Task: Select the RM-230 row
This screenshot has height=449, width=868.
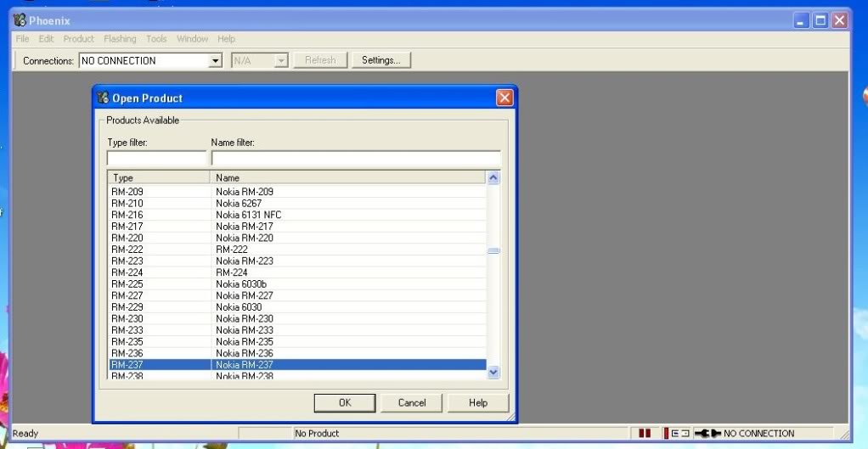Action: (x=298, y=319)
